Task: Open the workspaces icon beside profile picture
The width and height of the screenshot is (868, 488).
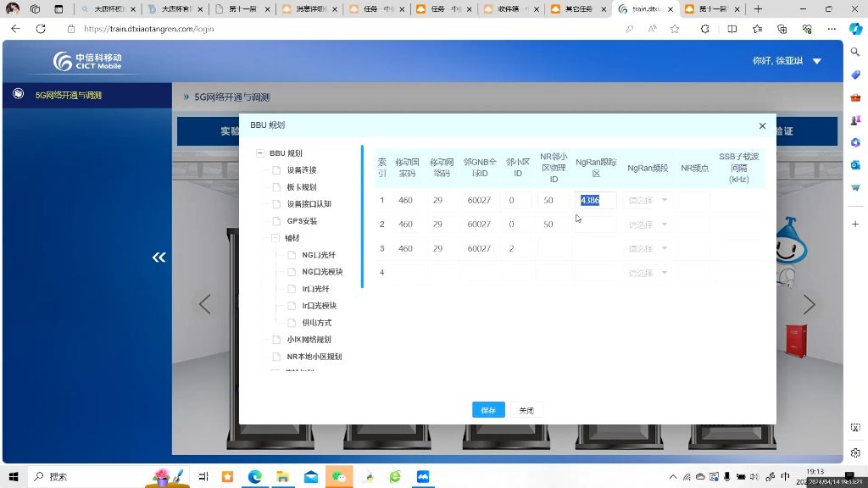Action: click(35, 8)
